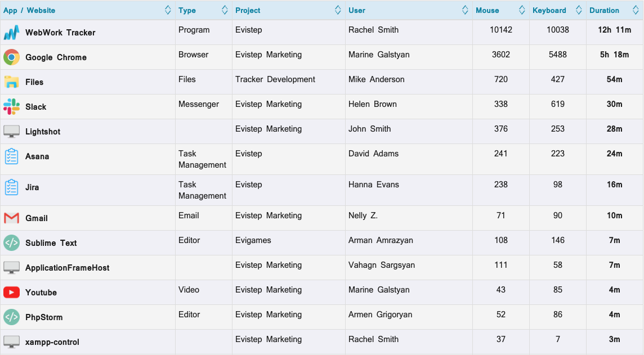
Task: Click the Youtube play icon
Action: (11, 292)
